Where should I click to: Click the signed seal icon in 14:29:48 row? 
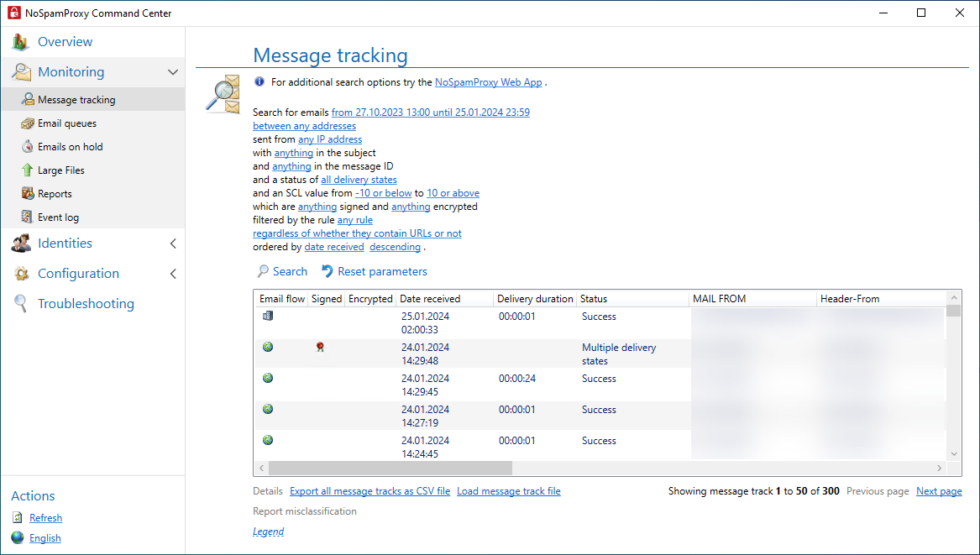pos(320,347)
